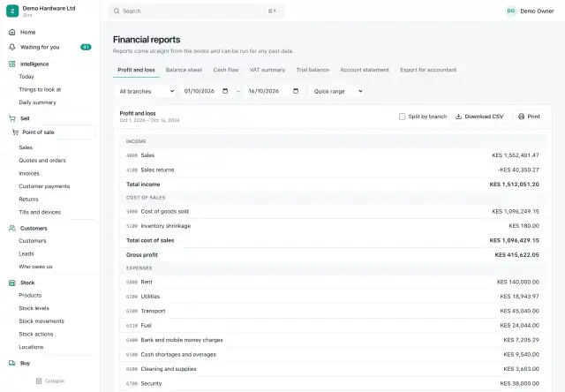Open Locations in the sidebar
The width and height of the screenshot is (565, 392).
point(31,347)
